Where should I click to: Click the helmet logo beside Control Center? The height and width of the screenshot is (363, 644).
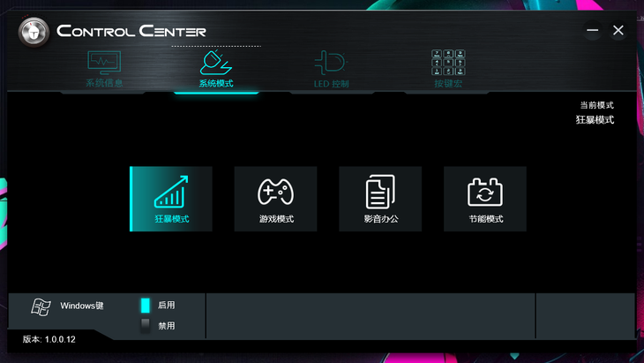click(x=34, y=32)
